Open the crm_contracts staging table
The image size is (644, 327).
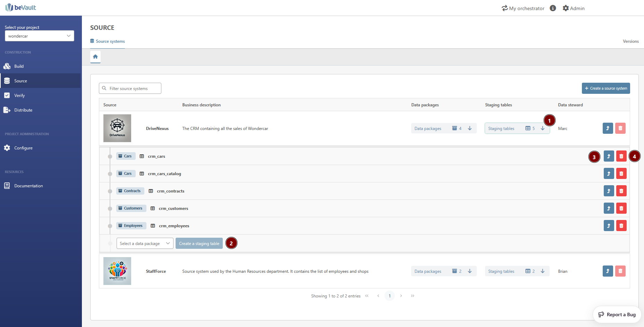[x=609, y=191]
